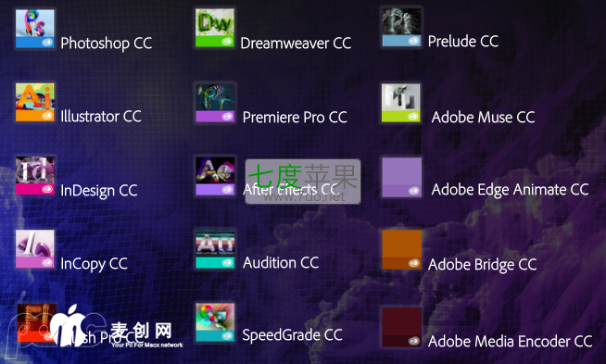The image size is (606, 364).
Task: Choose the "Audition CC" text
Action: [281, 263]
